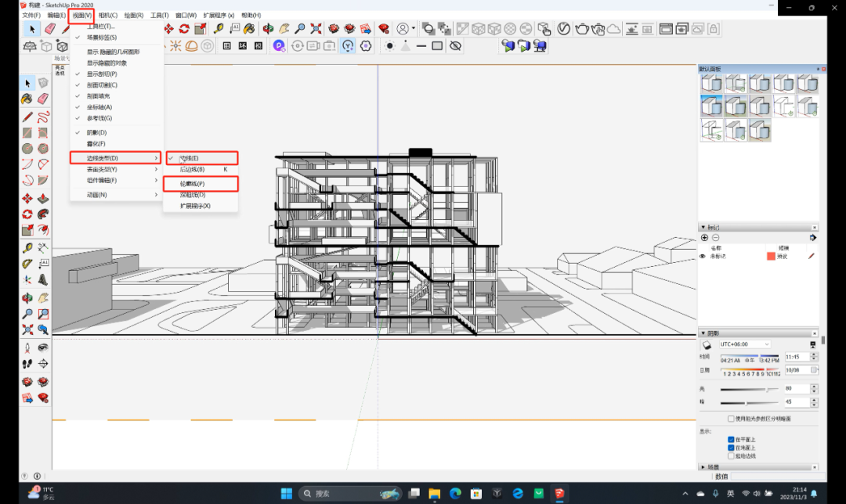The height and width of the screenshot is (504, 846).
Task: Select the Freehand tool in left toolbar
Action: click(x=43, y=117)
